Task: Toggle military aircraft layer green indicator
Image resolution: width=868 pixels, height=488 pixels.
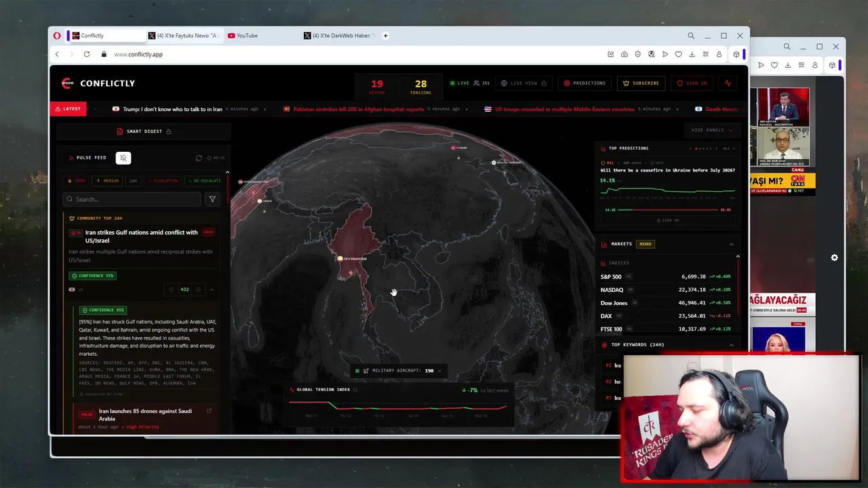Action: tap(357, 371)
